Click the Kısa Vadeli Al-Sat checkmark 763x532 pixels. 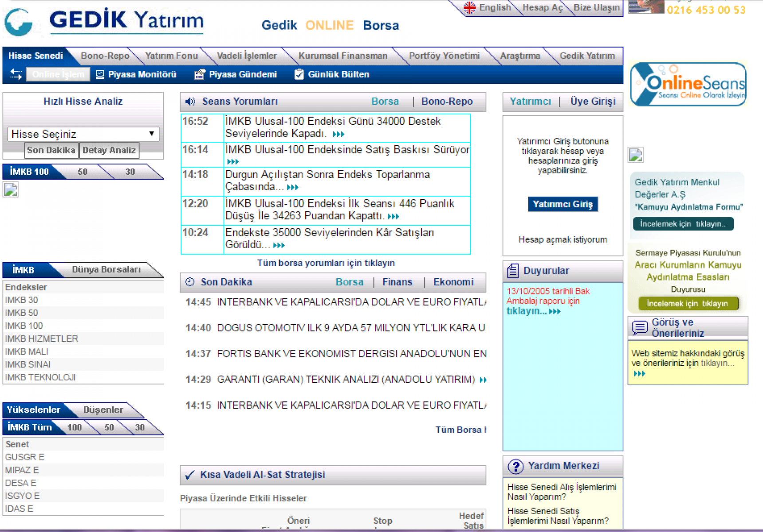[x=190, y=475]
